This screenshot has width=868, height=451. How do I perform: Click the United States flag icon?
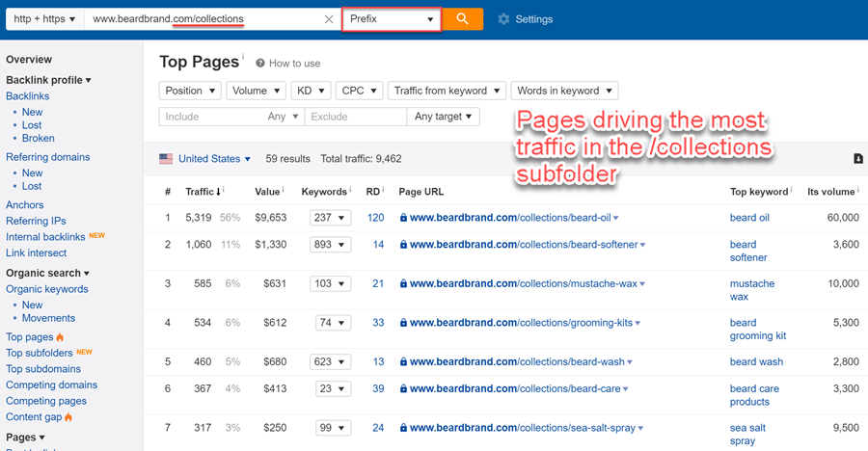pos(166,159)
